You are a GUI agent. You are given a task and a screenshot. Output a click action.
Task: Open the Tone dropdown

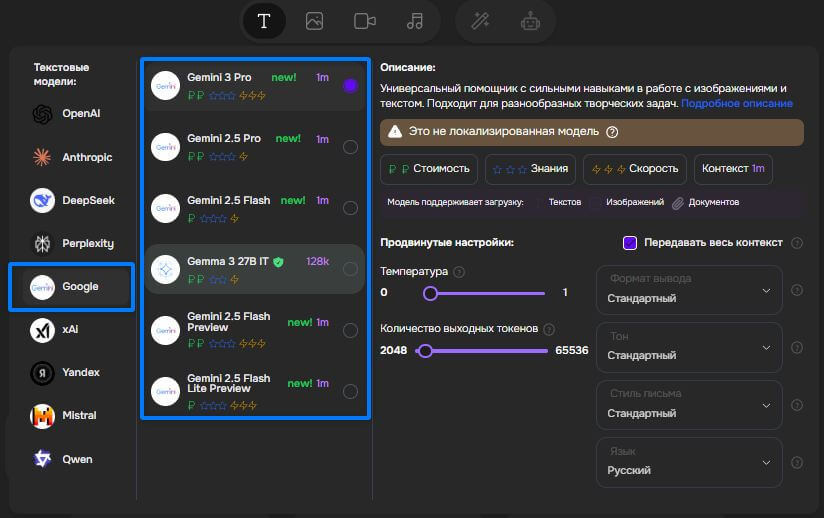tap(687, 347)
